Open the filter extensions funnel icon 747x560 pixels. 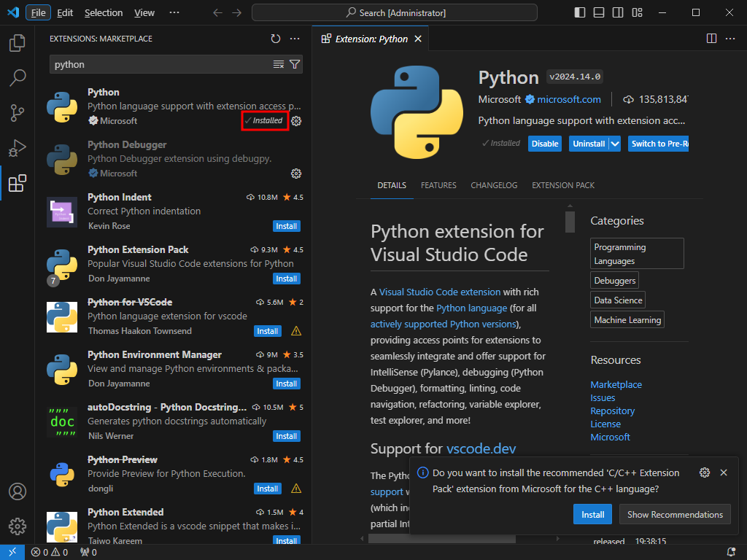pos(295,64)
